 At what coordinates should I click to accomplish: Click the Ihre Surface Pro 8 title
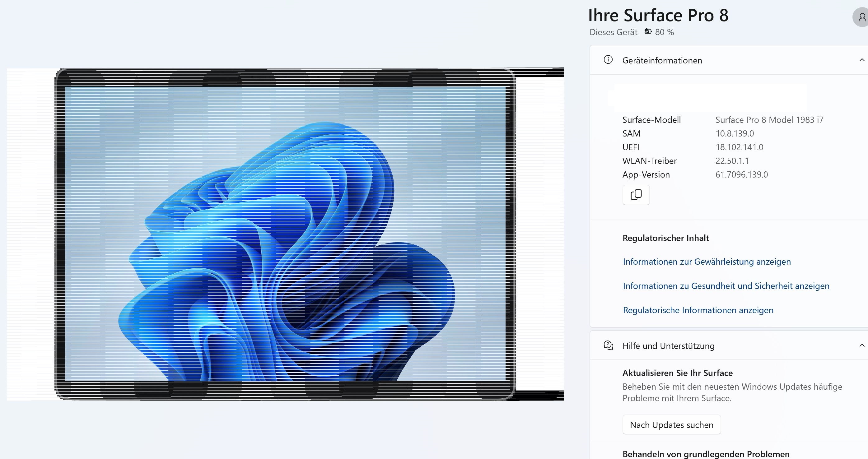coord(658,16)
